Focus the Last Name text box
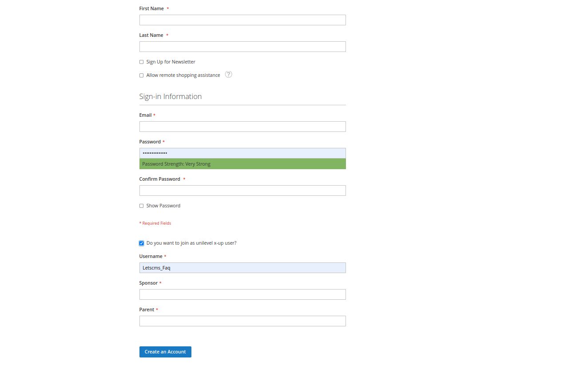Viewport: 588px width, 369px height. click(242, 47)
